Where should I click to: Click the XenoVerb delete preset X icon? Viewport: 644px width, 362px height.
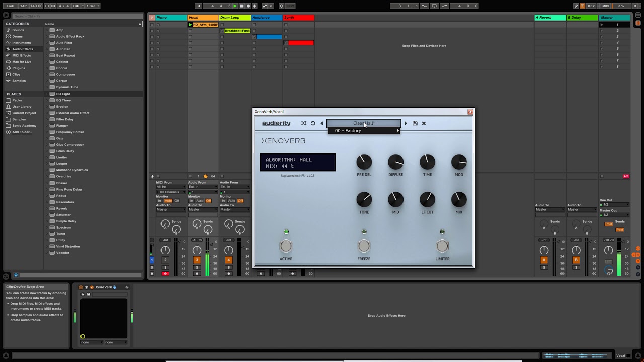click(424, 123)
